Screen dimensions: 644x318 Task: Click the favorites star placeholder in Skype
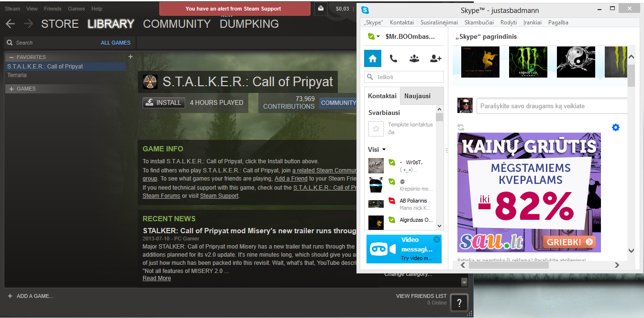coord(376,128)
